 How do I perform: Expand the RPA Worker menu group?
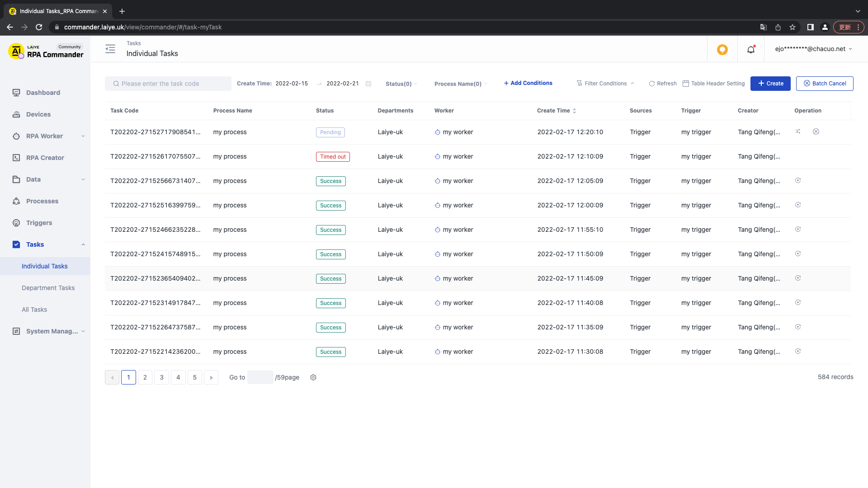pyautogui.click(x=44, y=136)
